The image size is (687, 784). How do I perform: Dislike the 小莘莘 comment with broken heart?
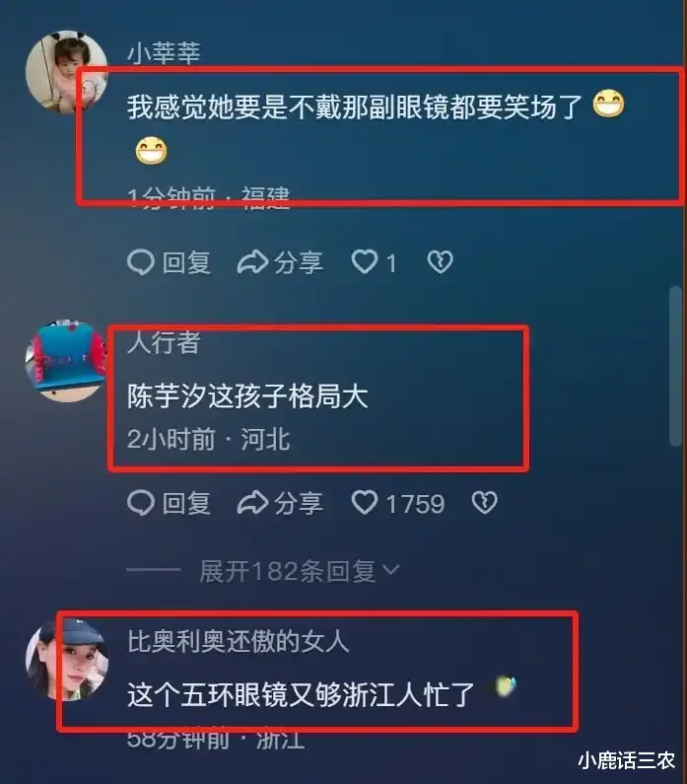[441, 262]
